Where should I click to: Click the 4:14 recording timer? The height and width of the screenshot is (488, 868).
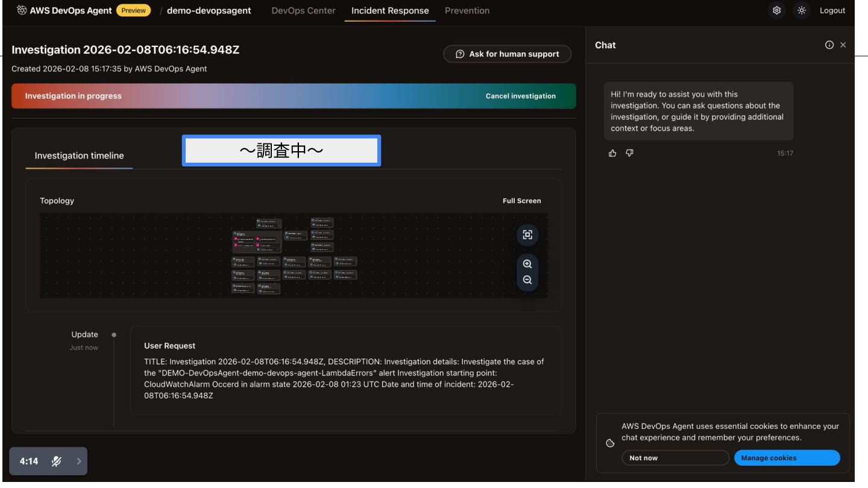click(29, 461)
